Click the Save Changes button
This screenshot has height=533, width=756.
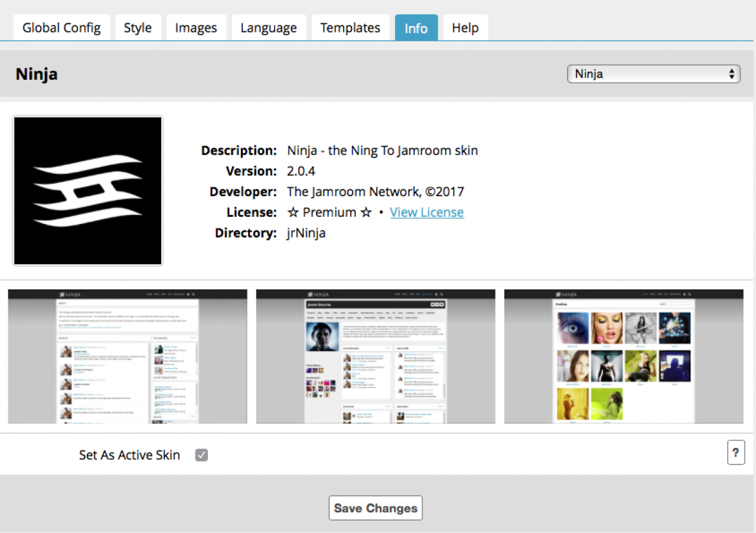376,508
